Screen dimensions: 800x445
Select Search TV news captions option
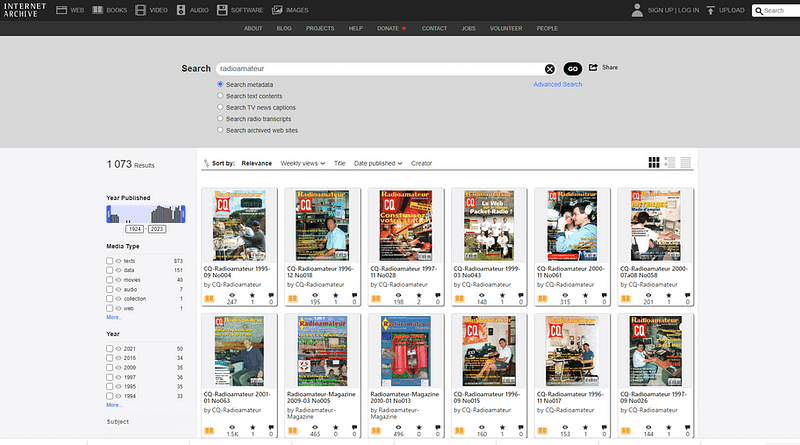click(220, 107)
